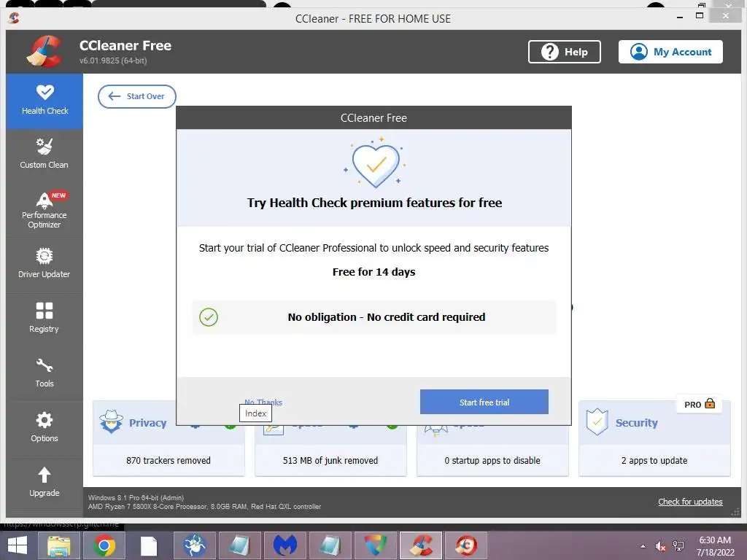Click the second notepad taskbar icon
This screenshot has width=747, height=560.
coord(330,545)
